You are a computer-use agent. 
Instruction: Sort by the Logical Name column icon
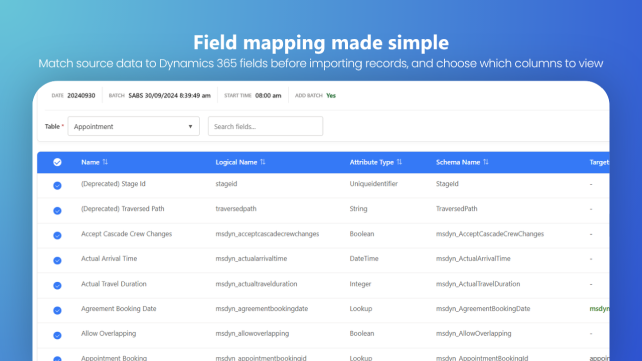point(263,162)
